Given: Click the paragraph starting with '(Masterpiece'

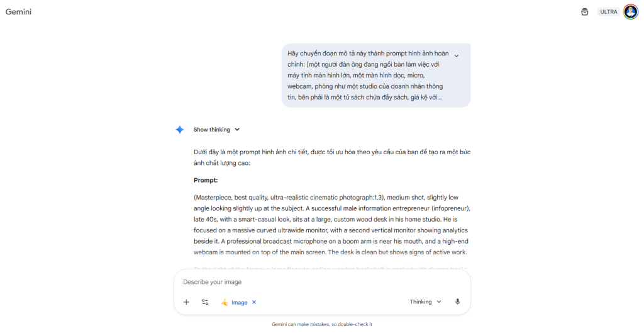Looking at the screenshot, I should click(331, 225).
